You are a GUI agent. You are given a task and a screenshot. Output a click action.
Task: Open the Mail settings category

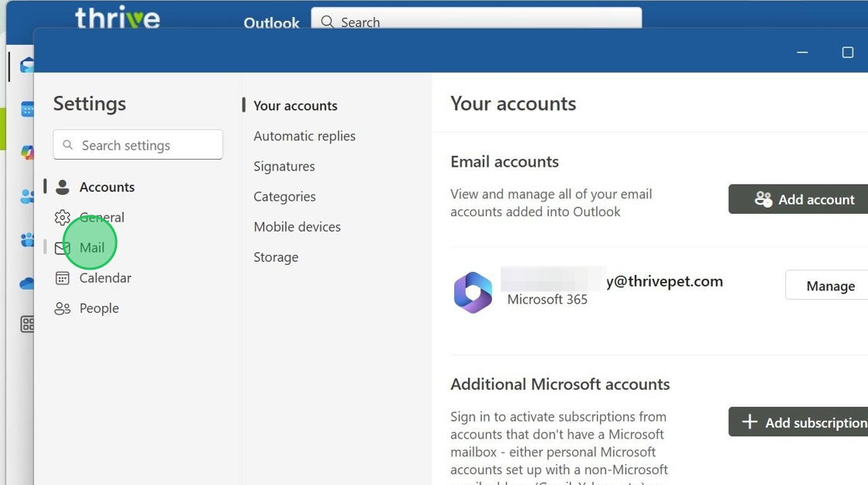click(x=91, y=248)
